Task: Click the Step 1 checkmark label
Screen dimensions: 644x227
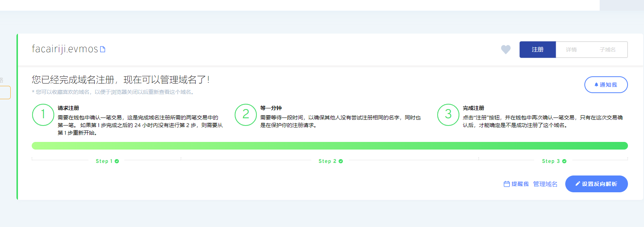Action: coord(107,161)
